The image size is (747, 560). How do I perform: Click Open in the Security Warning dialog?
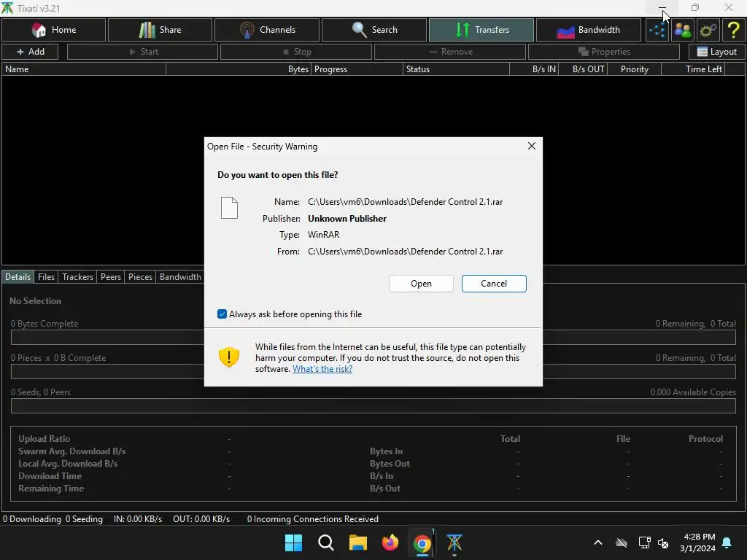pos(421,284)
